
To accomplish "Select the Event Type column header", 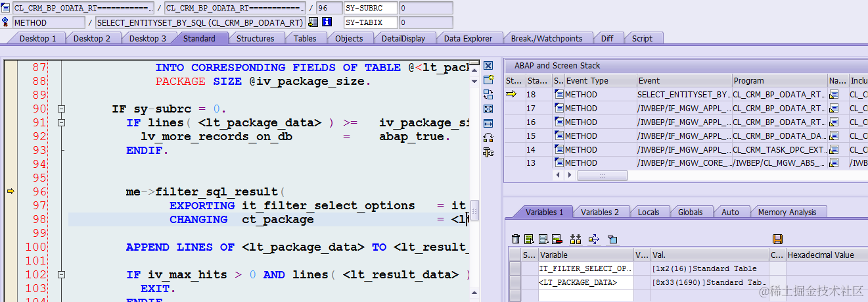I will (x=601, y=80).
